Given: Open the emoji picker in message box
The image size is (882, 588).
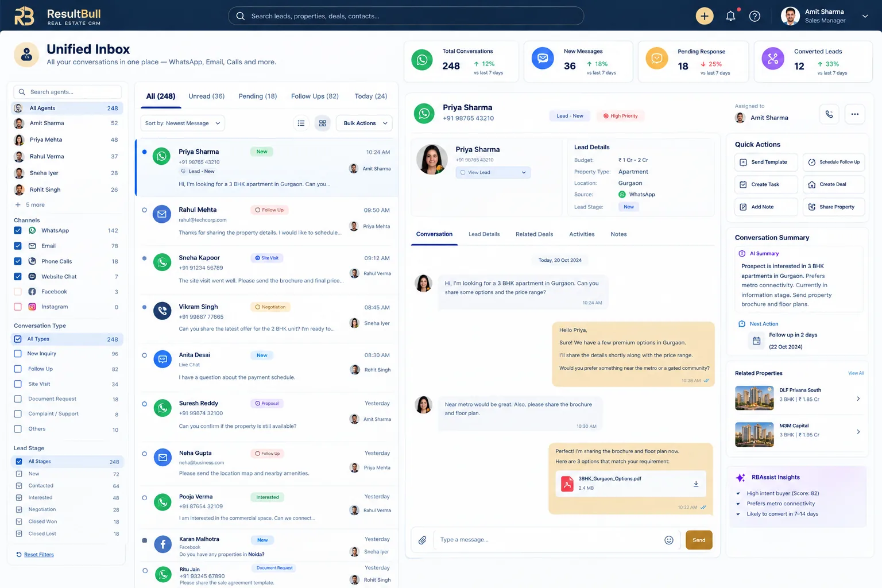Looking at the screenshot, I should click(669, 540).
